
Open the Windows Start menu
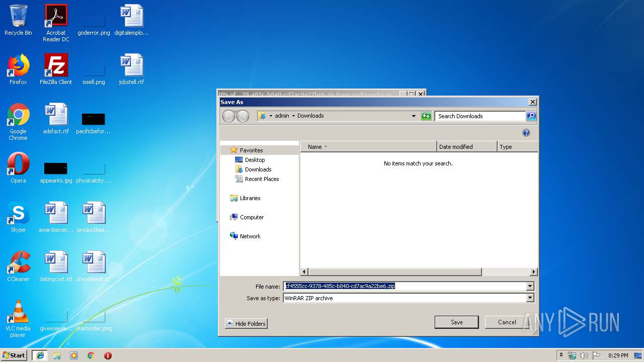click(14, 355)
